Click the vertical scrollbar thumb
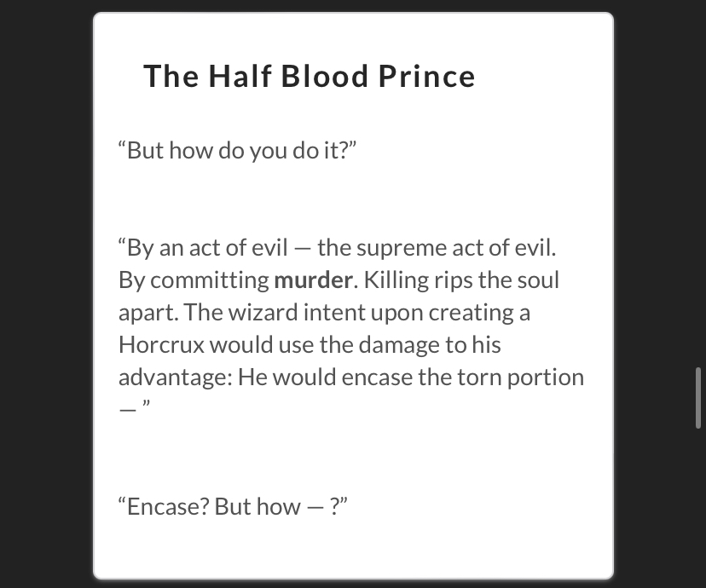The width and height of the screenshot is (706, 588). click(x=698, y=398)
